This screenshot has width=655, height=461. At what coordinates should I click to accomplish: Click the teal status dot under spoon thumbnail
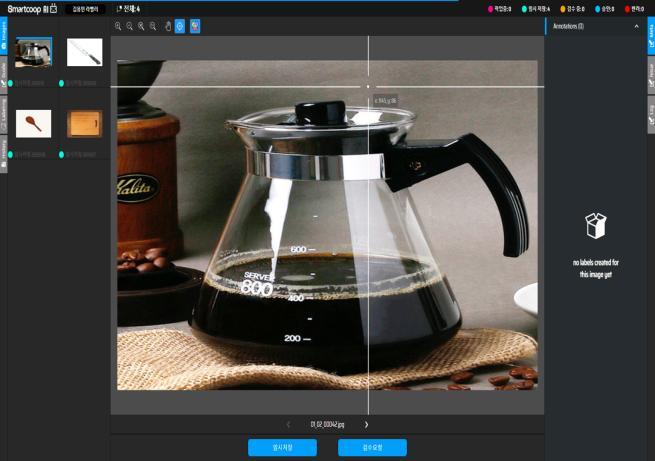10,155
